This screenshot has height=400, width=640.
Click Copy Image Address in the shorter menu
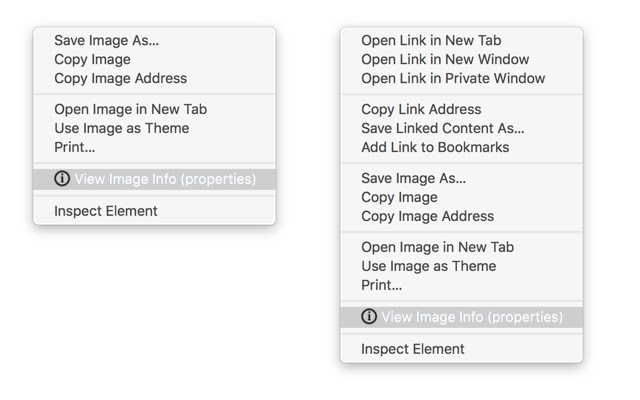pyautogui.click(x=120, y=78)
